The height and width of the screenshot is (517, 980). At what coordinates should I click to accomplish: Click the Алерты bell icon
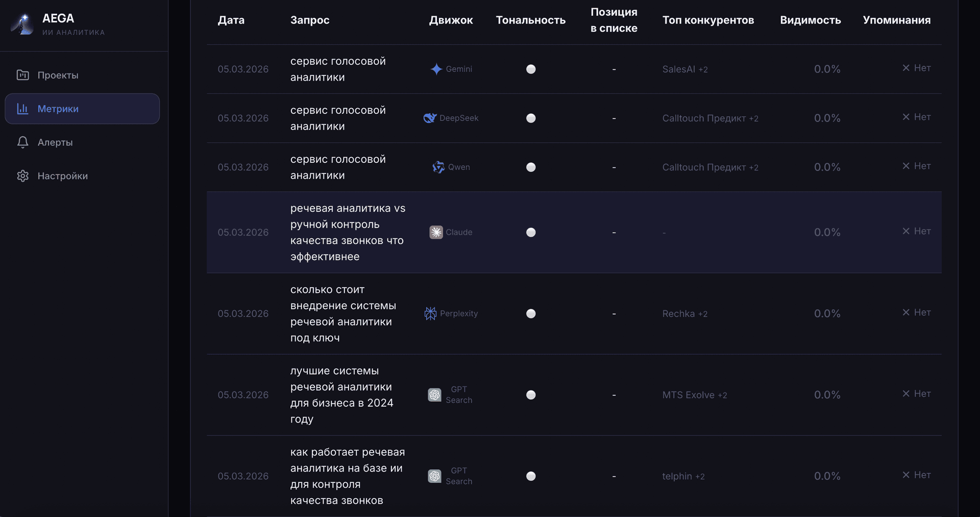tap(22, 142)
